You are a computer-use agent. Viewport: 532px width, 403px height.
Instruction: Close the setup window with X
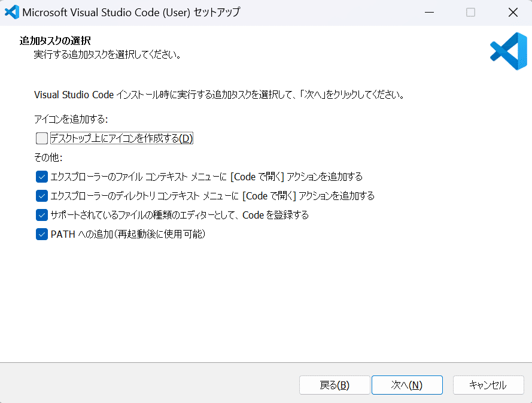point(513,12)
